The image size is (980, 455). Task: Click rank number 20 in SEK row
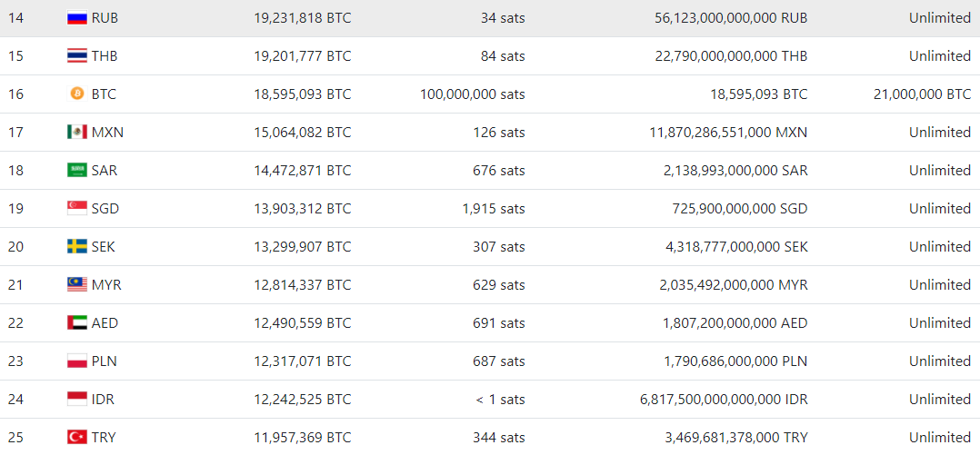click(x=15, y=247)
